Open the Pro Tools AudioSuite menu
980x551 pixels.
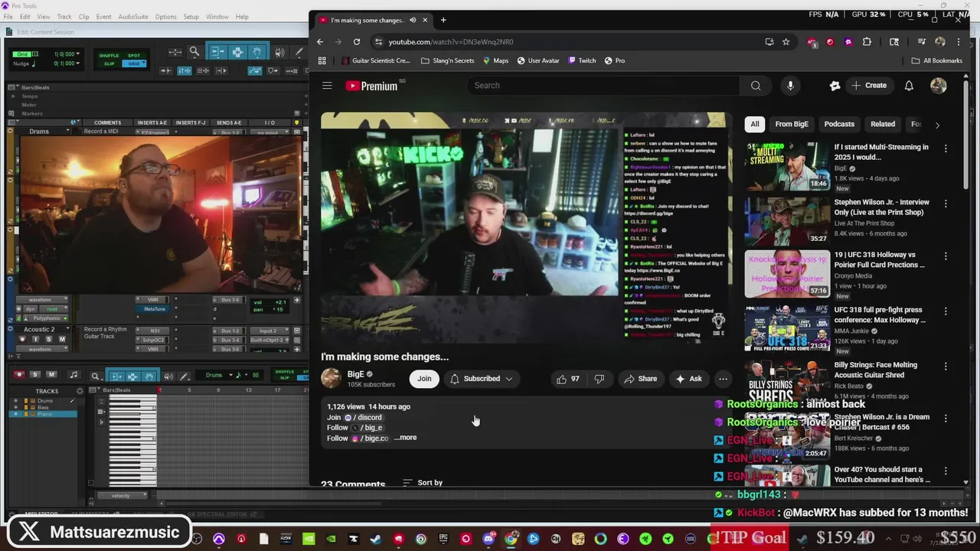click(x=133, y=17)
